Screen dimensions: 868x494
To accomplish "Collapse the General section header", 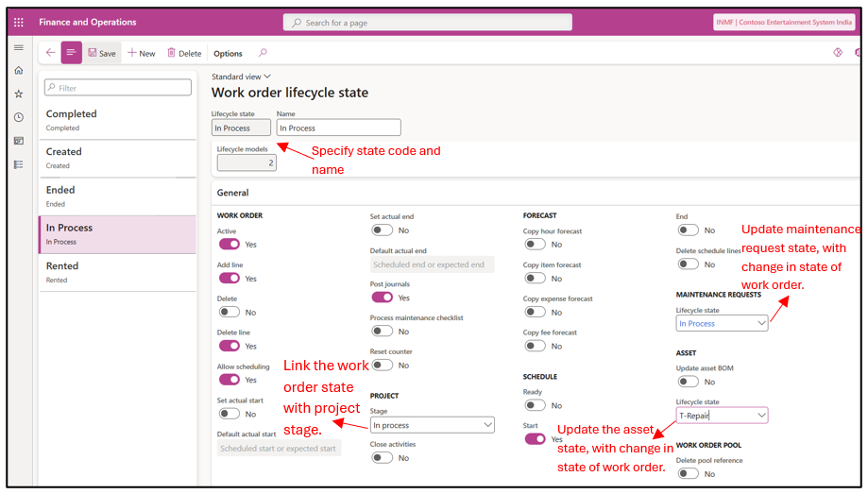I will click(x=232, y=193).
